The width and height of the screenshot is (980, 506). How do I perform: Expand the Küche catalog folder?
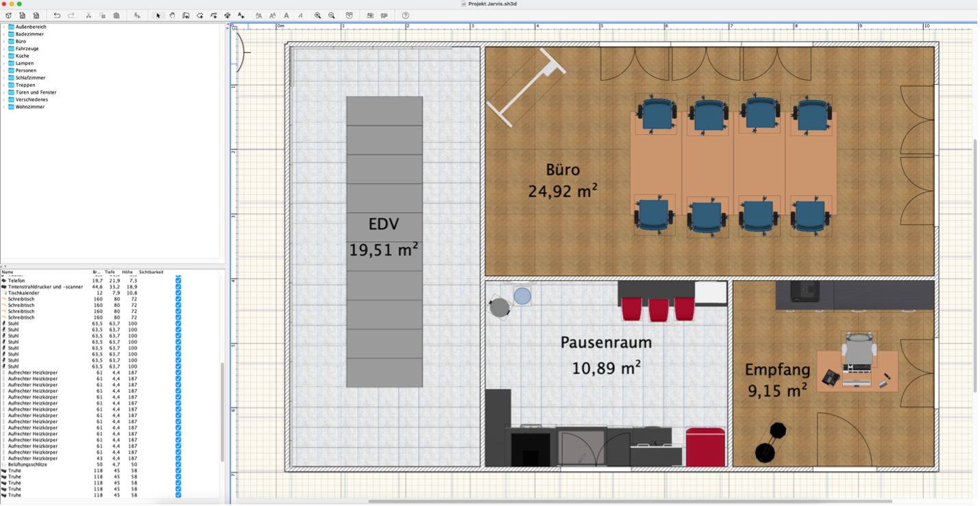[x=3, y=56]
